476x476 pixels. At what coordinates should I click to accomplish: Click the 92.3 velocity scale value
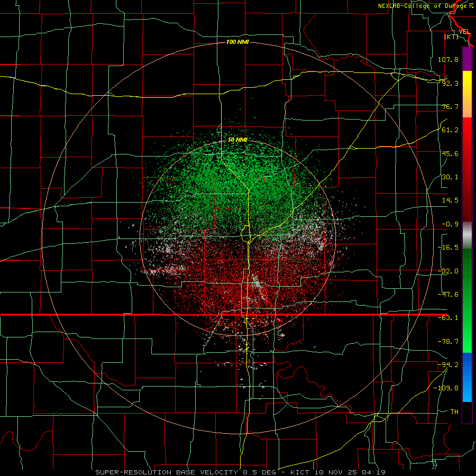point(450,83)
